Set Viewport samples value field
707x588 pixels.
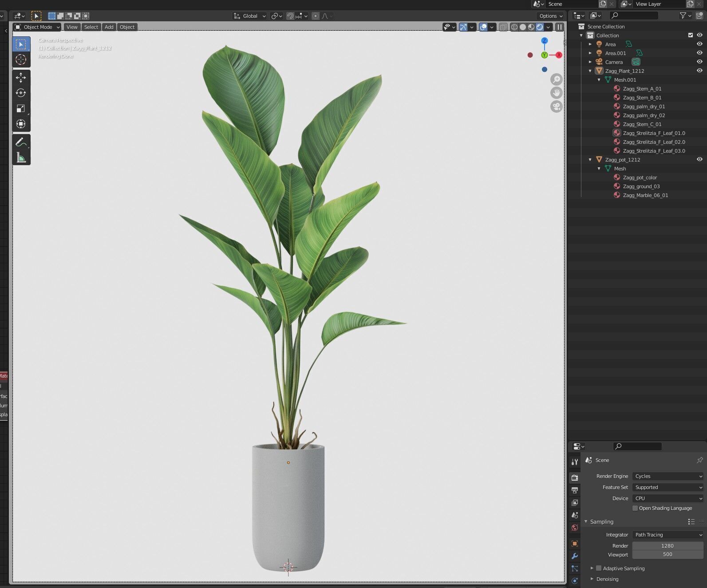pos(668,554)
